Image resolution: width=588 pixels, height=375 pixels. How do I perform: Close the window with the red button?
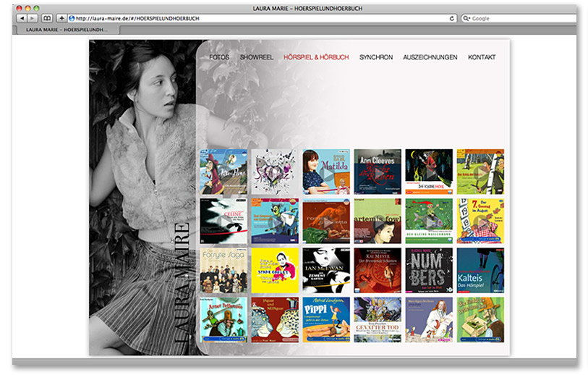[19, 8]
